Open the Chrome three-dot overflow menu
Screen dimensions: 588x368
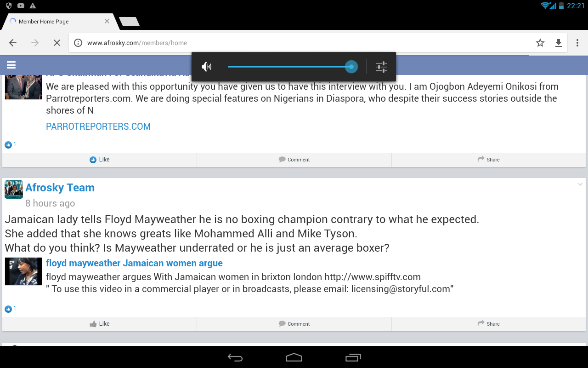[577, 43]
